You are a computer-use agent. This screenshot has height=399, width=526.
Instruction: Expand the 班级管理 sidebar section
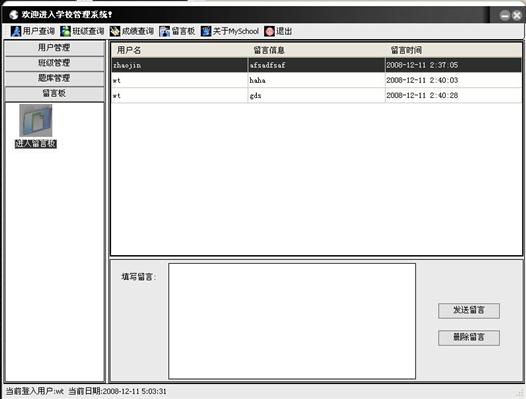pyautogui.click(x=54, y=63)
